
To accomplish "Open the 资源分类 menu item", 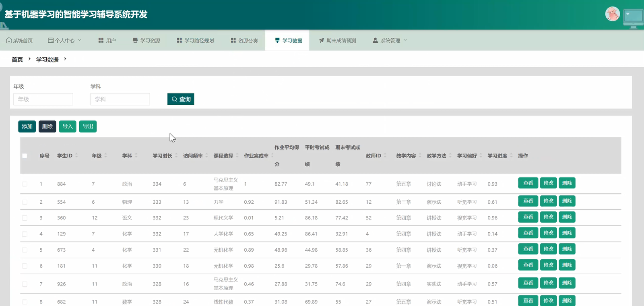I will coord(244,40).
